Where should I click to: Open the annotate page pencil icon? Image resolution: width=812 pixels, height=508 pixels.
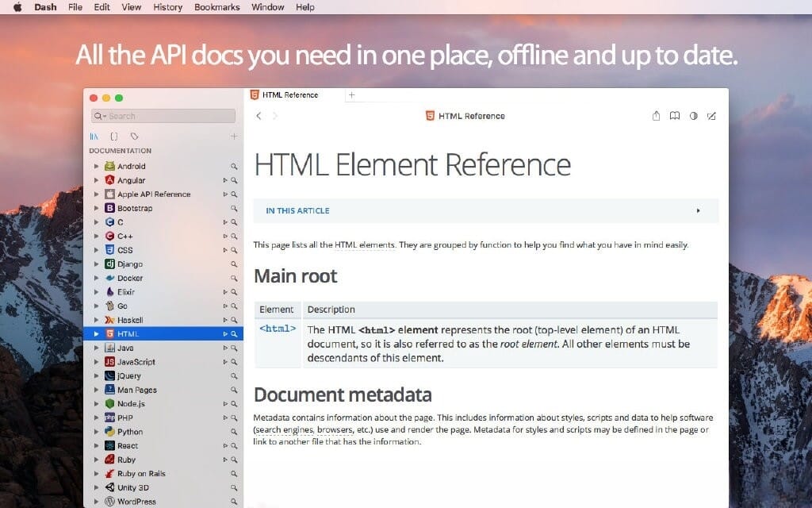[711, 116]
